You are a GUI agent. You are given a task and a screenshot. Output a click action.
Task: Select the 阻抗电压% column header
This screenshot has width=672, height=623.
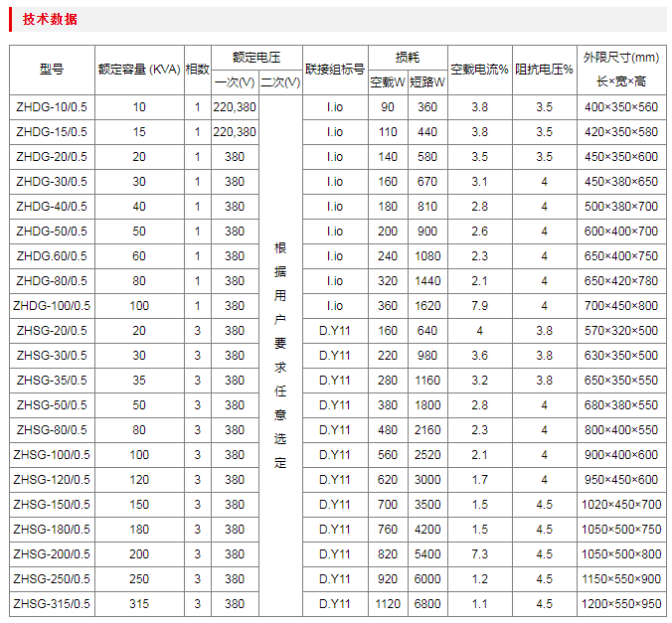(x=545, y=70)
